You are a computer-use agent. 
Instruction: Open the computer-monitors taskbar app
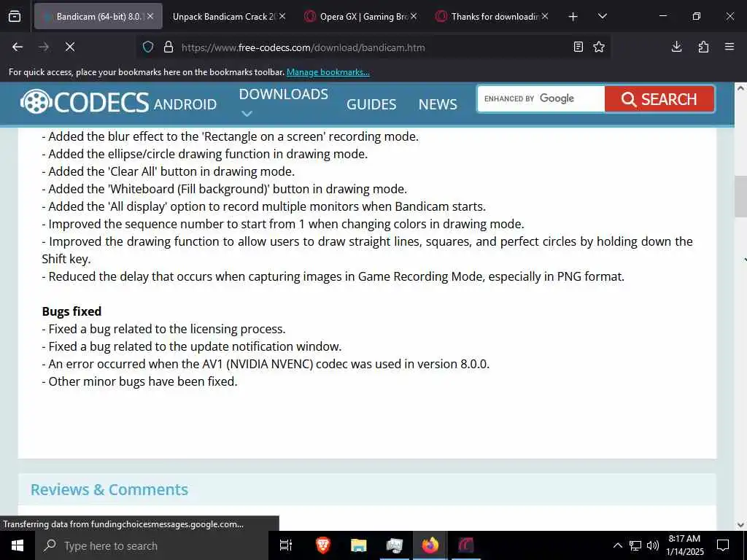(x=395, y=545)
